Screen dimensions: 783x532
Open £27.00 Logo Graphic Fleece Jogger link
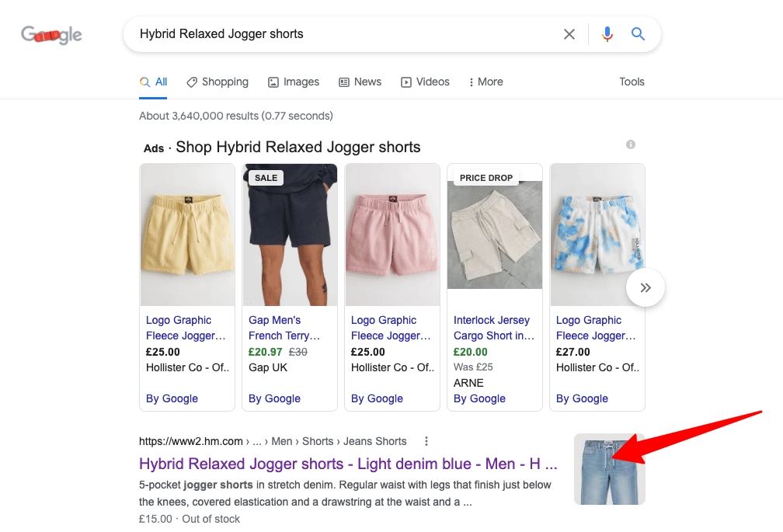(597, 328)
